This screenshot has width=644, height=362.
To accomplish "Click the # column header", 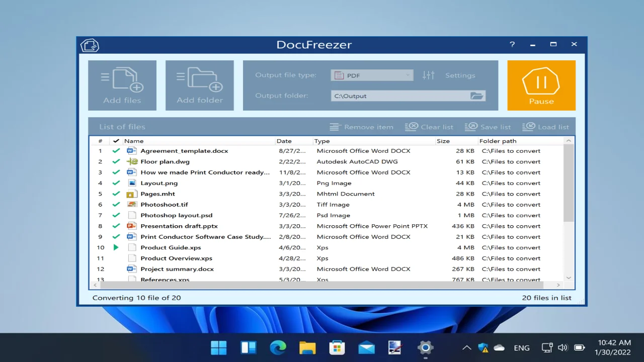I will tap(100, 141).
